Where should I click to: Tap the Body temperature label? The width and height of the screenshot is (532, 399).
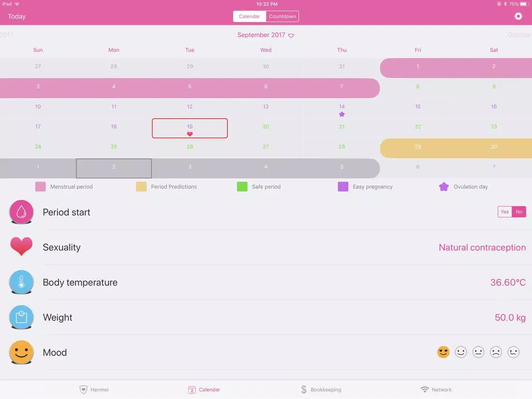click(x=80, y=282)
